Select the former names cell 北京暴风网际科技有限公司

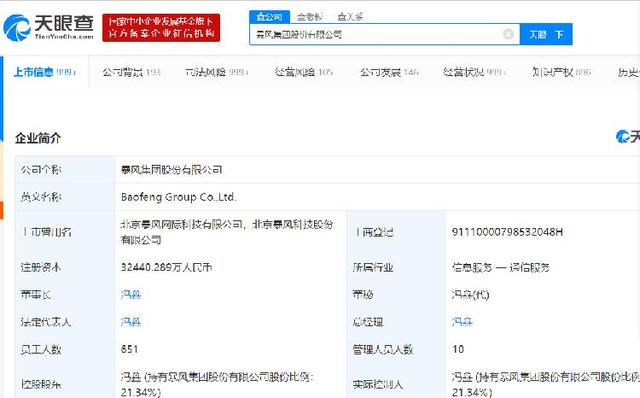[227, 232]
